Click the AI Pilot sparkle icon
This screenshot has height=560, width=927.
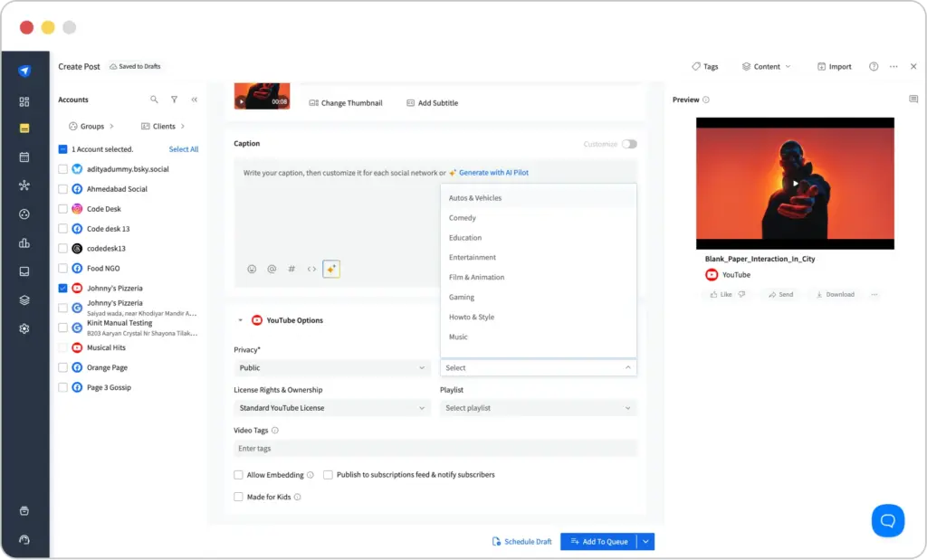pos(331,269)
